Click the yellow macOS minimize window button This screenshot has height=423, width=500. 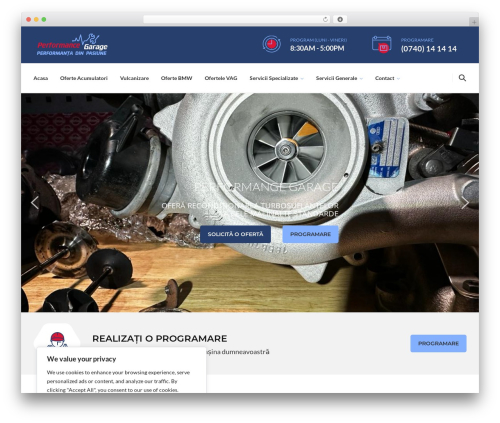tap(36, 20)
